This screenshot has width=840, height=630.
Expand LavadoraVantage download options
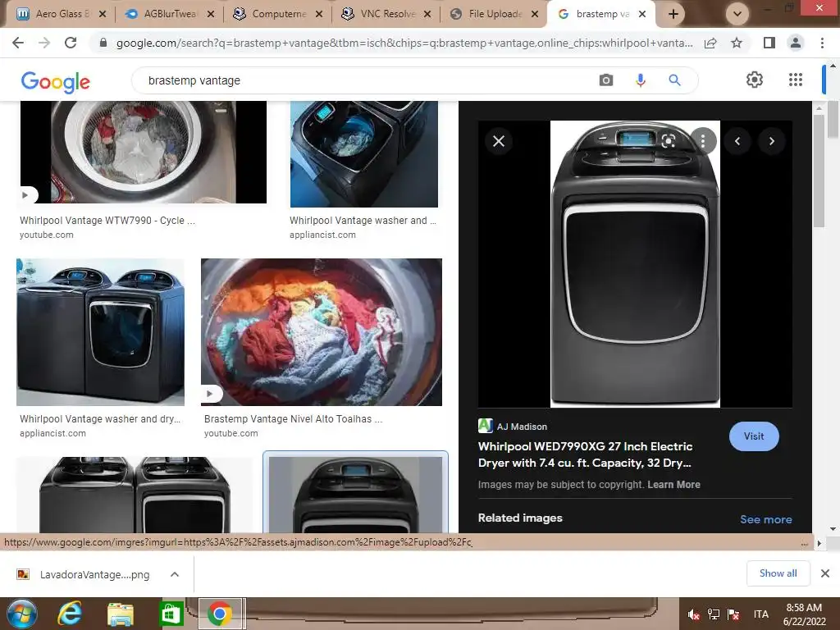pos(174,574)
